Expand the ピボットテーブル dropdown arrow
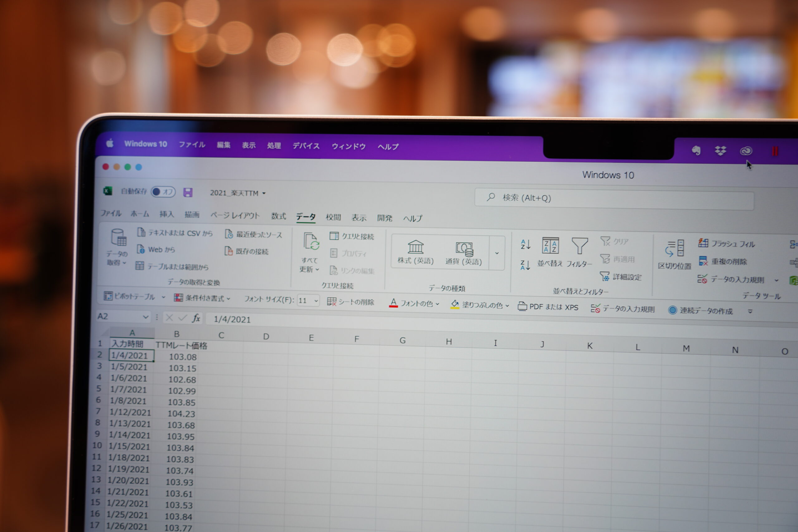This screenshot has width=798, height=532. click(x=164, y=297)
